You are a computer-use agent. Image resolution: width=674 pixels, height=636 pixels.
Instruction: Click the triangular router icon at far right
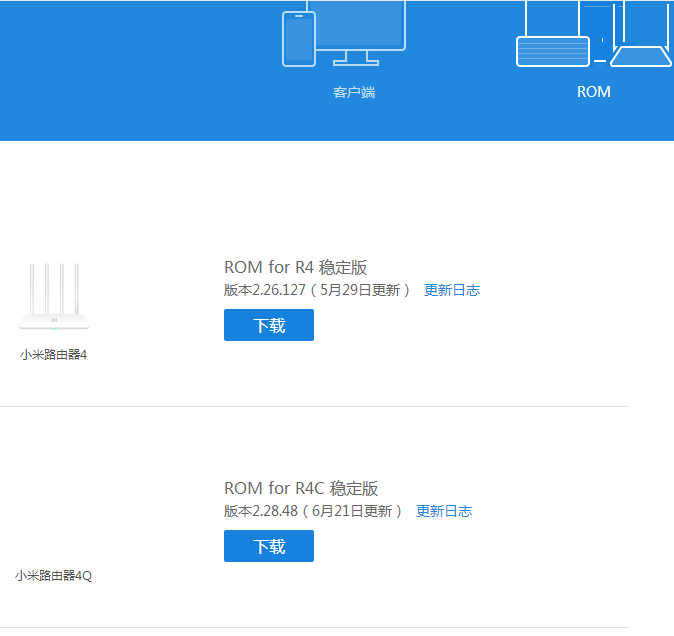click(x=641, y=54)
